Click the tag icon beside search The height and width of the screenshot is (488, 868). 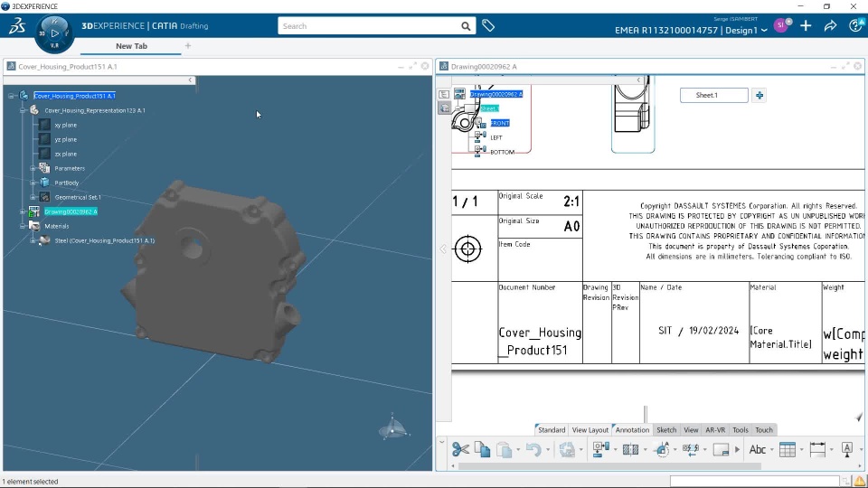click(488, 25)
